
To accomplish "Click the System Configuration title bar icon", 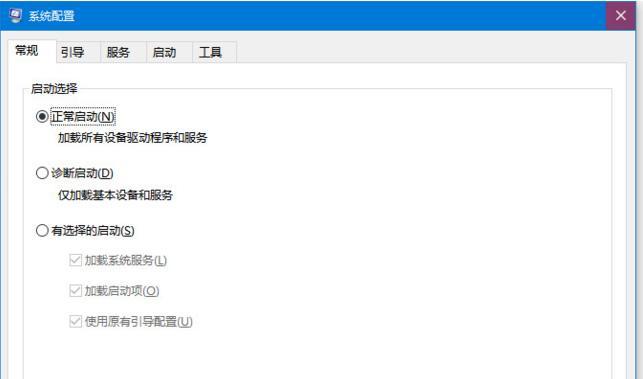I will (x=15, y=16).
